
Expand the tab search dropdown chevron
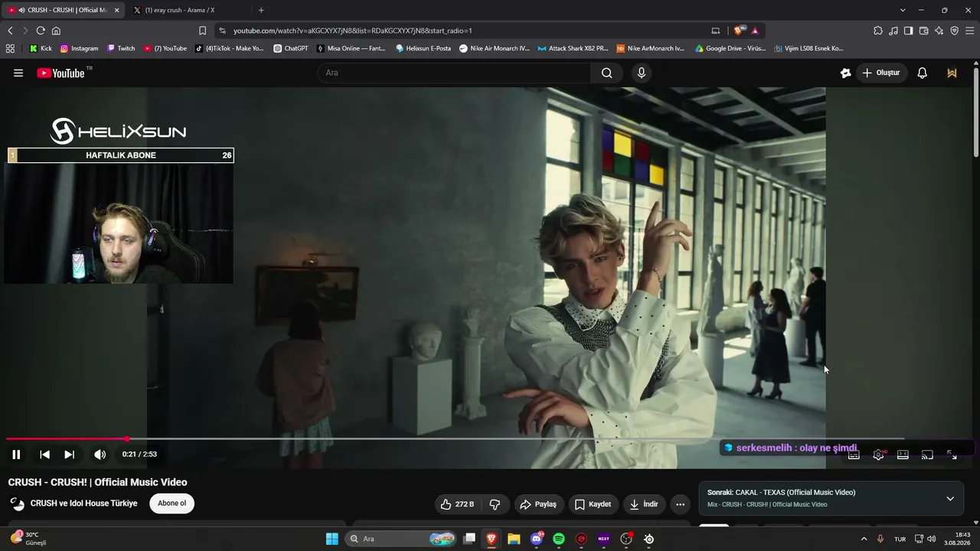click(903, 10)
